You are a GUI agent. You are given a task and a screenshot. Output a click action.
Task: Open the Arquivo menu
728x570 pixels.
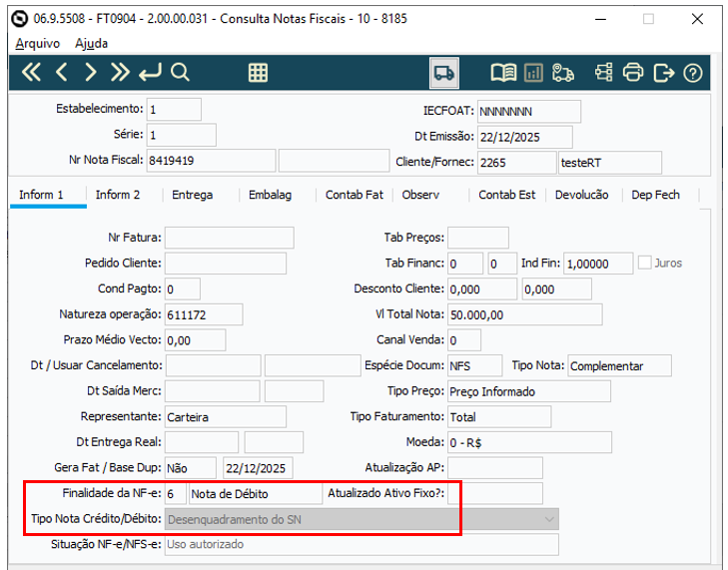tap(38, 43)
